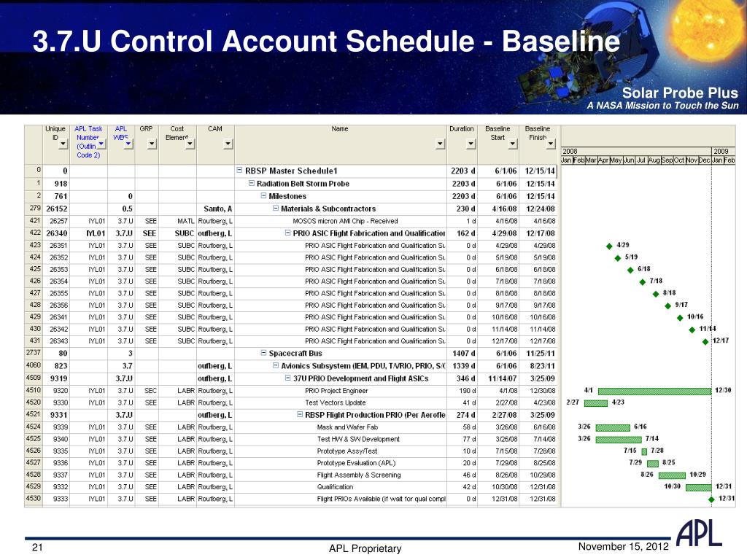Click the MATL cost element cell
Image resolution: width=747 pixels, height=560 pixels.
pyautogui.click(x=178, y=221)
